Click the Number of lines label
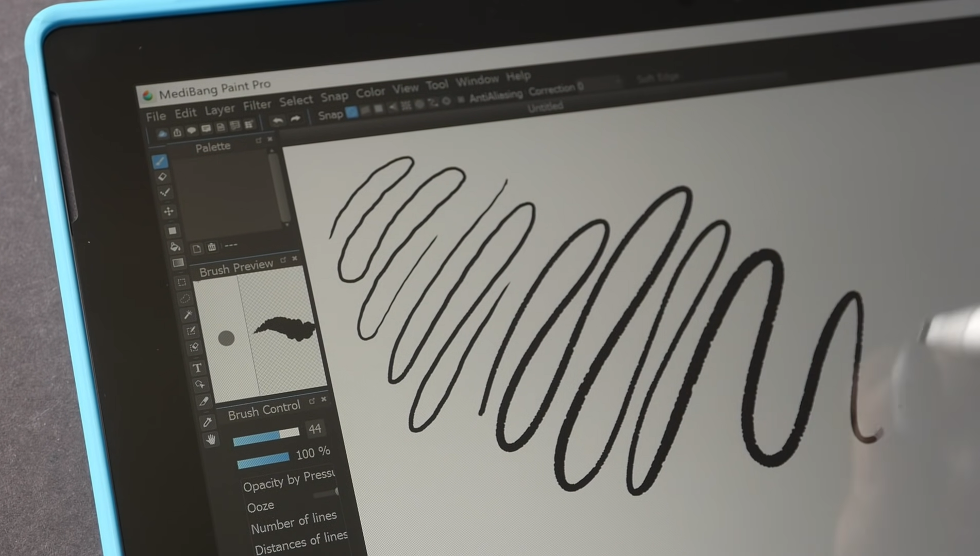 tap(294, 523)
